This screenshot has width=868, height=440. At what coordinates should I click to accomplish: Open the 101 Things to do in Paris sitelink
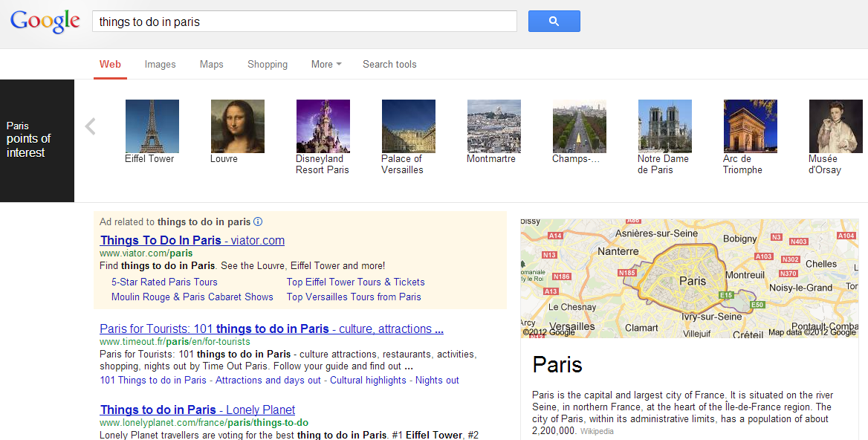point(153,381)
